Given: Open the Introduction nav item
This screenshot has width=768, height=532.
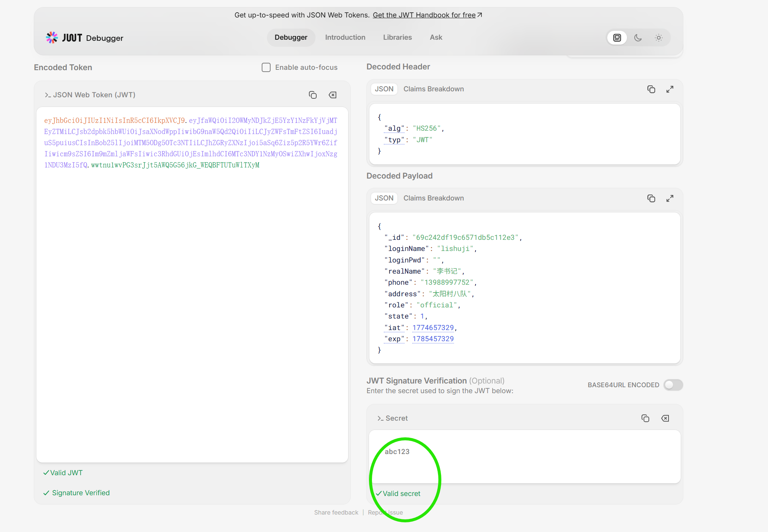Looking at the screenshot, I should [345, 37].
